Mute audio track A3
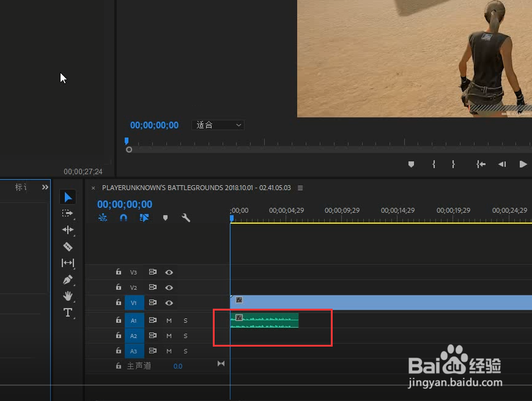 (x=169, y=351)
